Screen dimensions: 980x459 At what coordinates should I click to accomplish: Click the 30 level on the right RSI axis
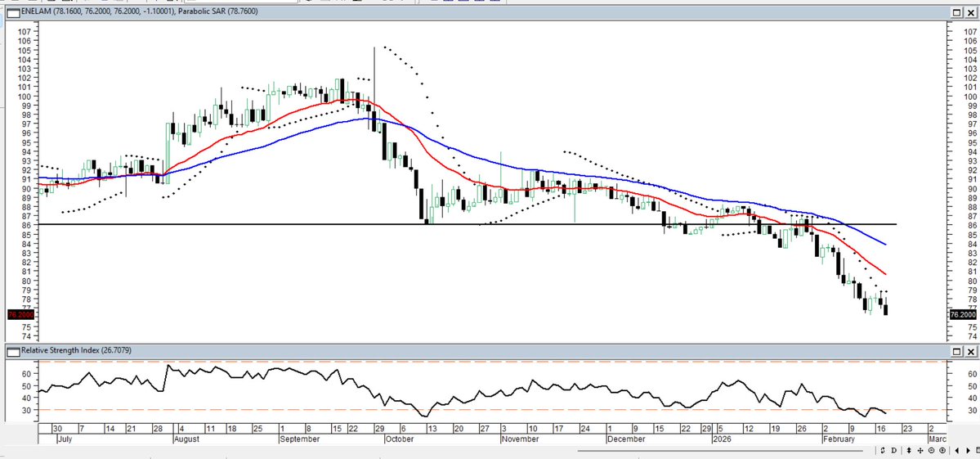(x=973, y=410)
